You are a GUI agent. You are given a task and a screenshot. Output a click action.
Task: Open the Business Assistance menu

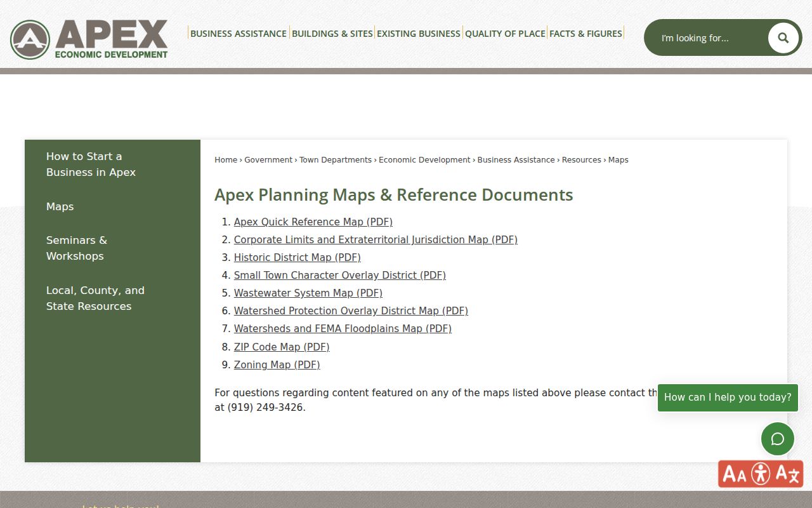point(239,34)
